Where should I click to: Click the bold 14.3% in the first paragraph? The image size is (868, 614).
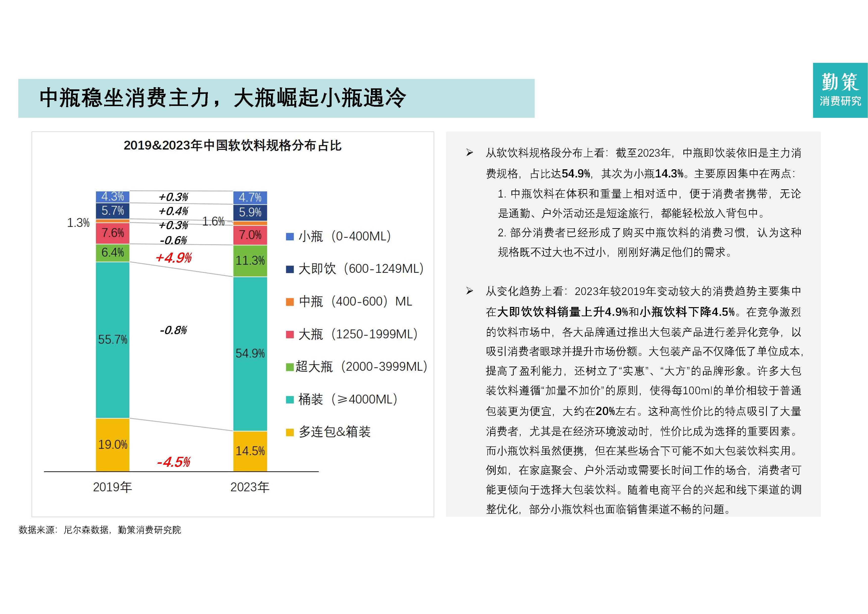tap(669, 173)
